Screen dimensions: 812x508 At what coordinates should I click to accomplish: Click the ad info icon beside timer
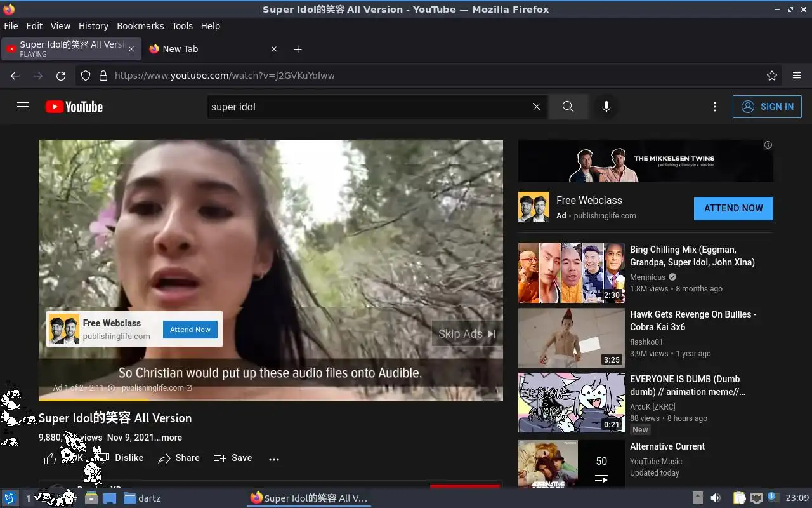[112, 388]
